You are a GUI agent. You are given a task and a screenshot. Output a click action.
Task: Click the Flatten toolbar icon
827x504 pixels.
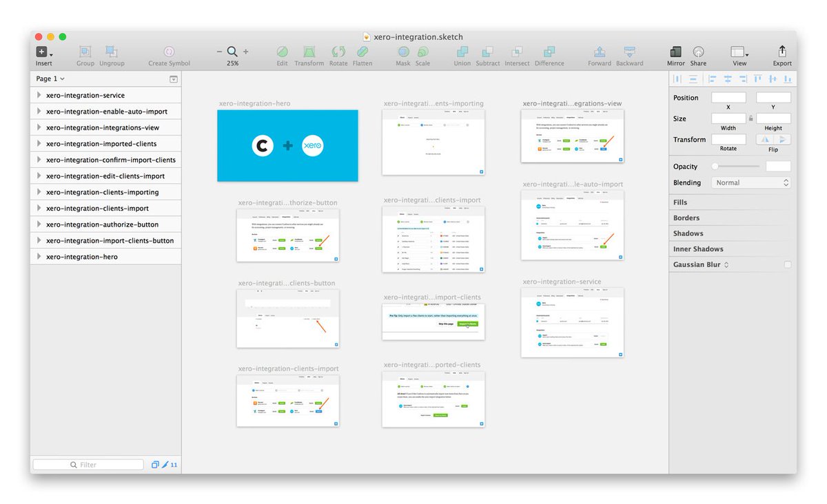click(x=363, y=52)
